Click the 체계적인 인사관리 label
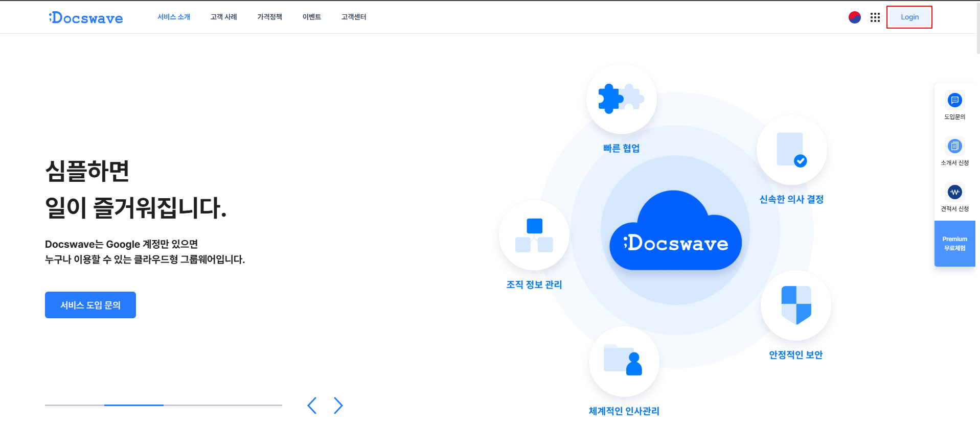 point(624,411)
